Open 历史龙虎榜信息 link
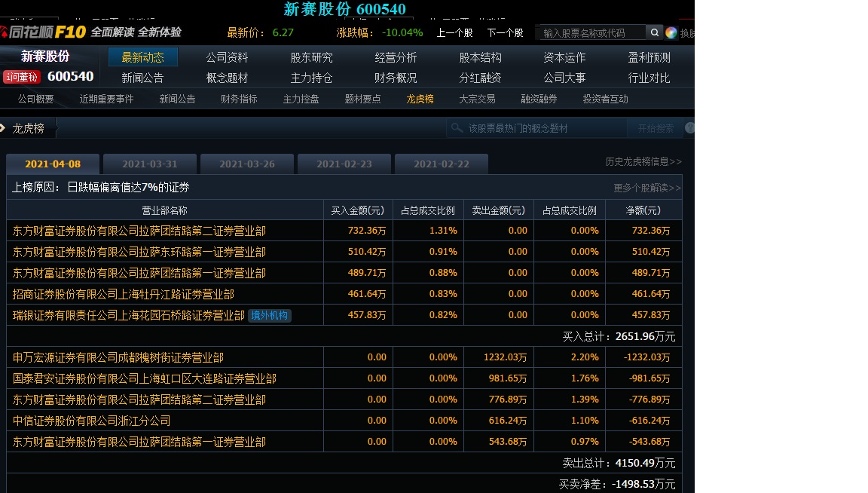This screenshot has width=868, height=493. tap(643, 161)
